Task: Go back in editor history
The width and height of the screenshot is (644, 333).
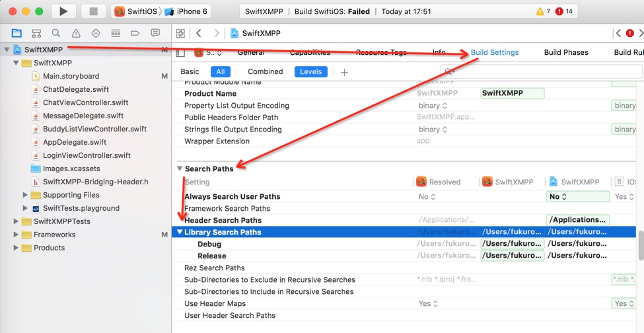Action: click(199, 33)
